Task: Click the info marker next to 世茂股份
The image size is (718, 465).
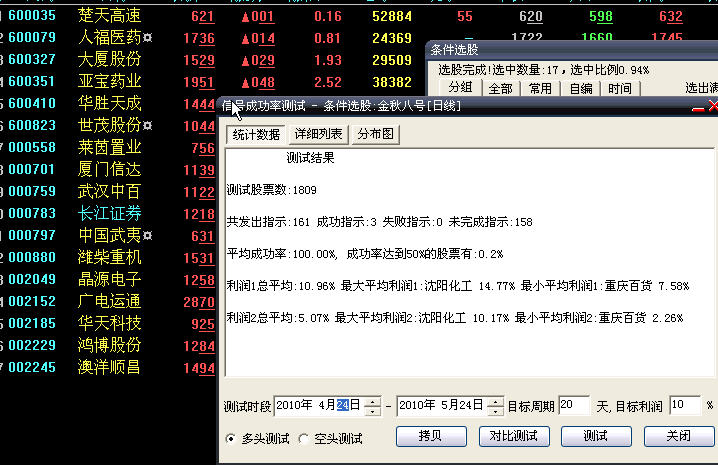Action: [147, 125]
